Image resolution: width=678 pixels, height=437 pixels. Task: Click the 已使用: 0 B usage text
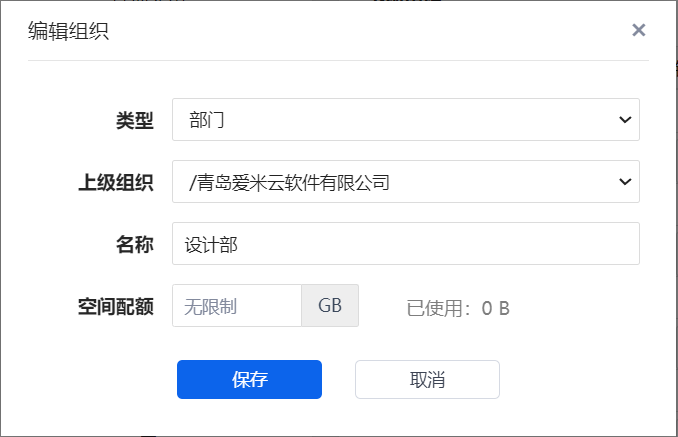(458, 309)
